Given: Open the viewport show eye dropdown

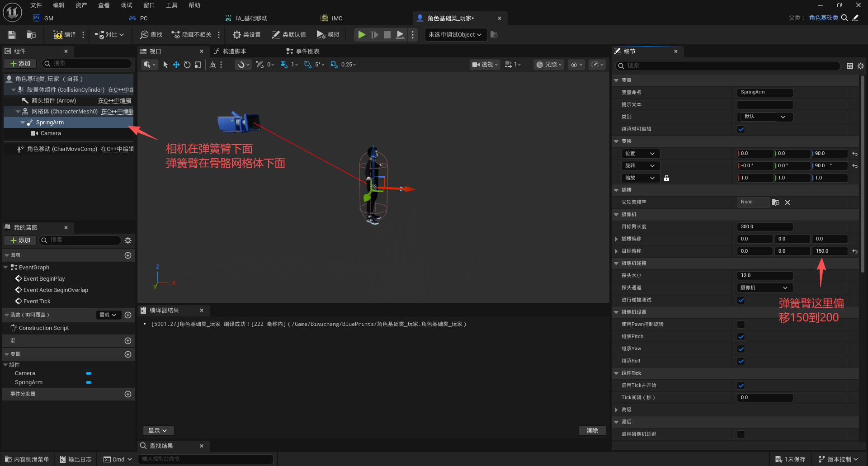Looking at the screenshot, I should click(x=576, y=65).
